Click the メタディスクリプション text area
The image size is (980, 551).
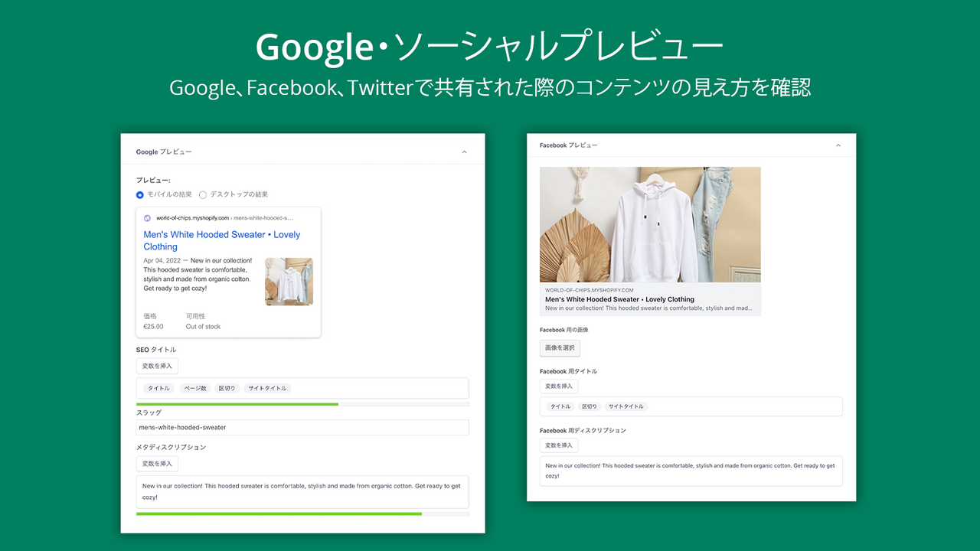pos(302,492)
